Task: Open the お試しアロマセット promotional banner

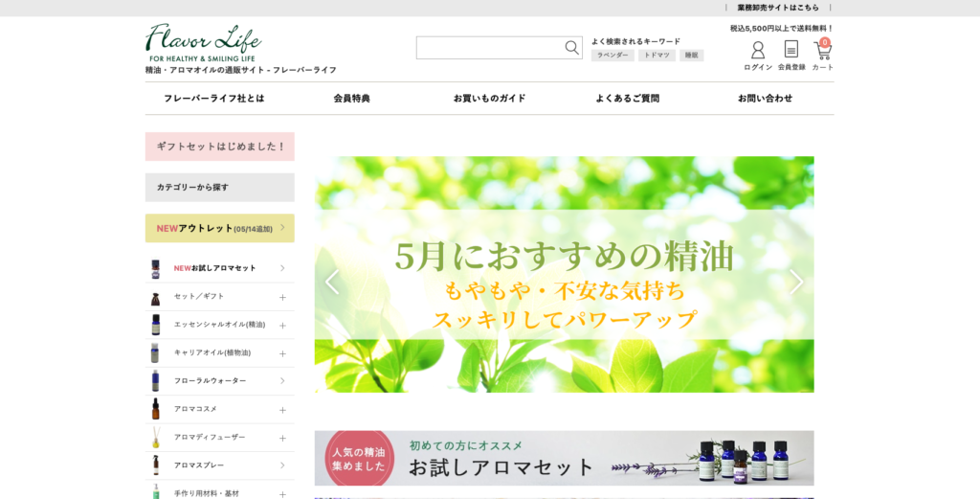Action: 564,458
